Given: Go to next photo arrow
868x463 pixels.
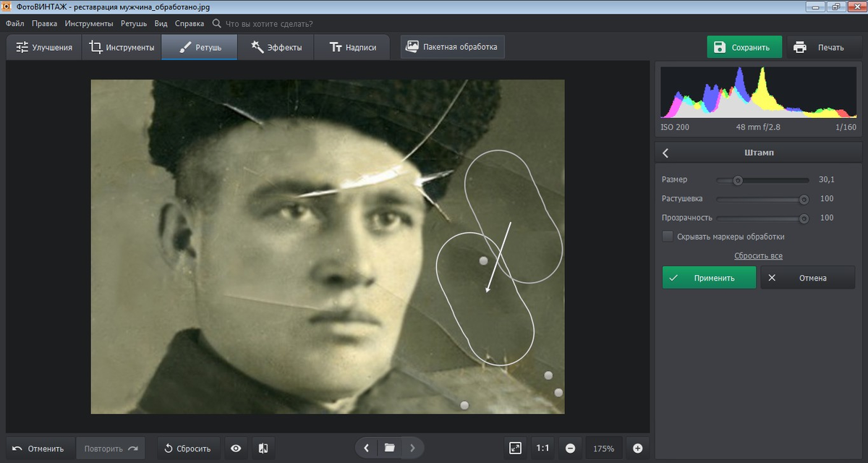Looking at the screenshot, I should point(412,448).
